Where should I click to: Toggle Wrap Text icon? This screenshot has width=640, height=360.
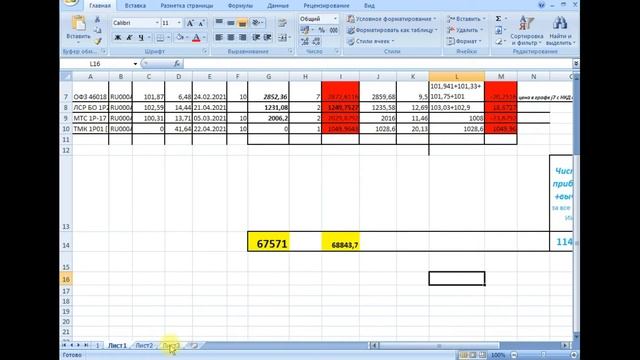pos(282,23)
